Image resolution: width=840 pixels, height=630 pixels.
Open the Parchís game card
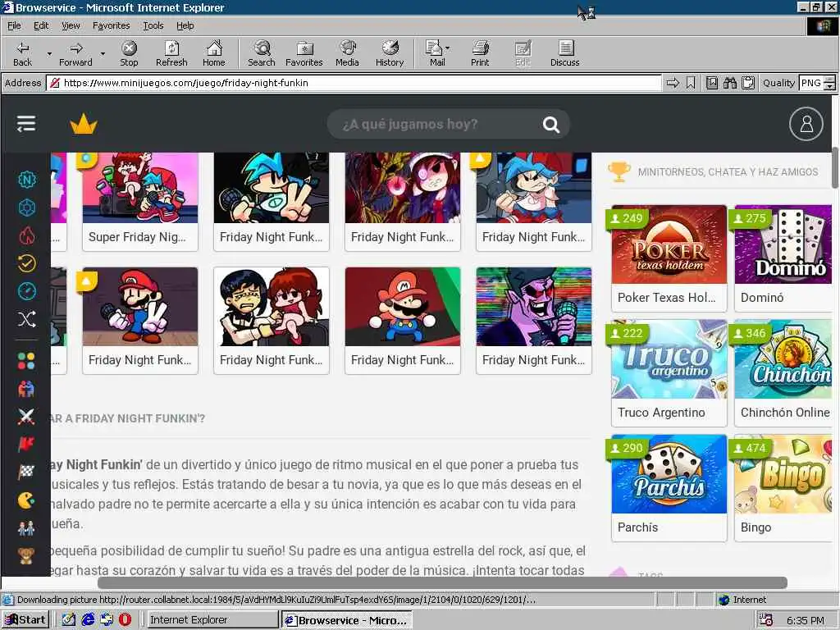[669, 488]
